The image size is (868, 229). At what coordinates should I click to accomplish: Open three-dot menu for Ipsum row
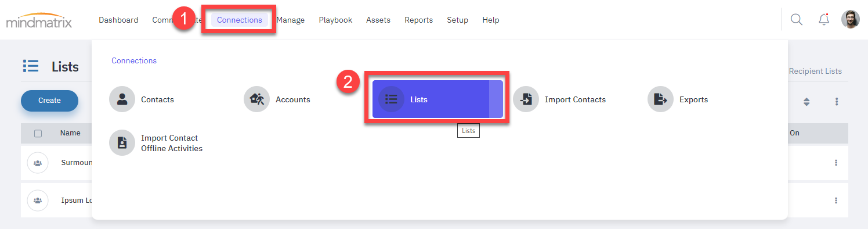click(x=836, y=201)
